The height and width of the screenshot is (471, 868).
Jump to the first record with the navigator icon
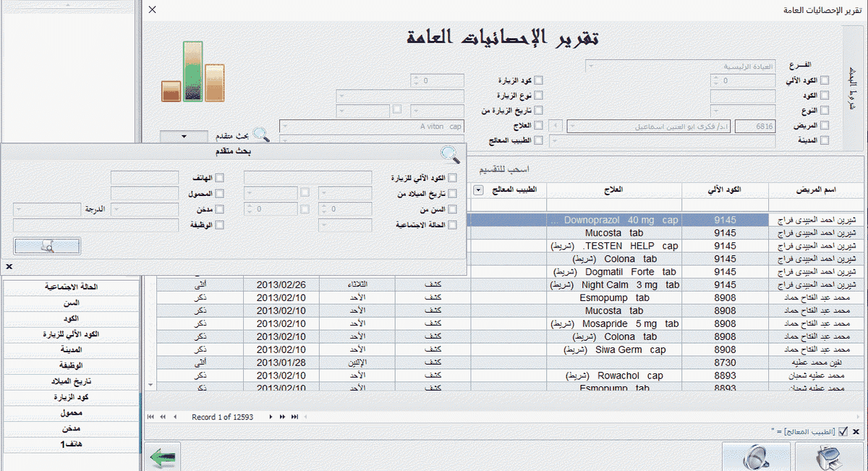pyautogui.click(x=150, y=417)
